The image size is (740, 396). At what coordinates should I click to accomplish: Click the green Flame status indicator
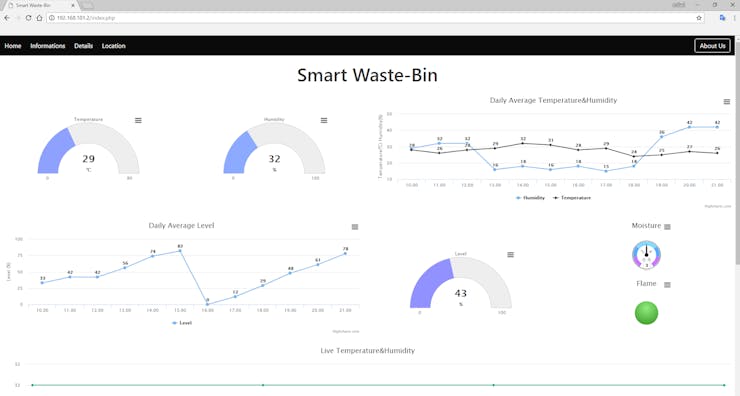pyautogui.click(x=646, y=313)
